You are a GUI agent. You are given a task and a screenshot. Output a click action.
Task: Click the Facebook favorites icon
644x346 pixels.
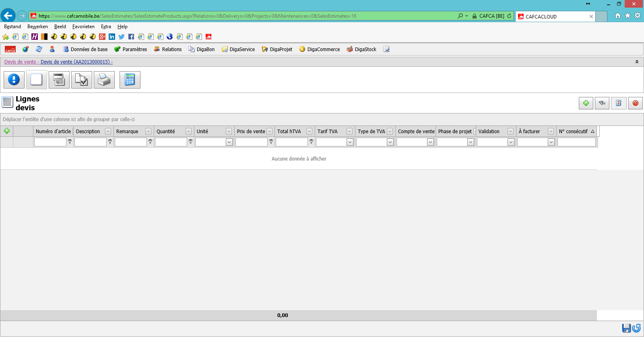pyautogui.click(x=131, y=37)
